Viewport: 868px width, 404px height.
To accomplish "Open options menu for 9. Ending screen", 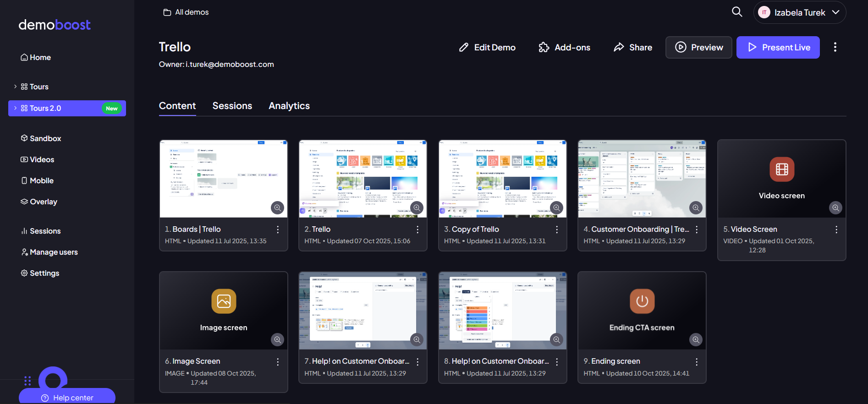I will [697, 362].
